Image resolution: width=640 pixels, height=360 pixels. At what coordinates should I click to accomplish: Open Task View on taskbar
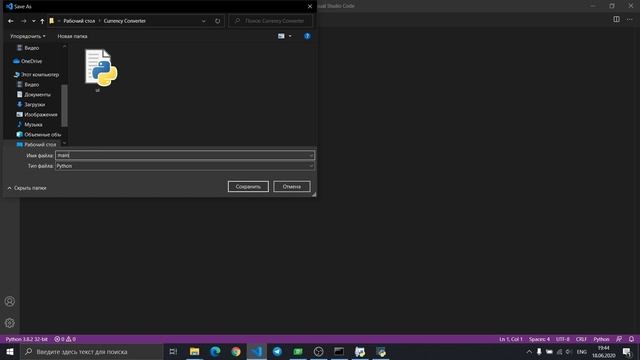click(x=173, y=351)
